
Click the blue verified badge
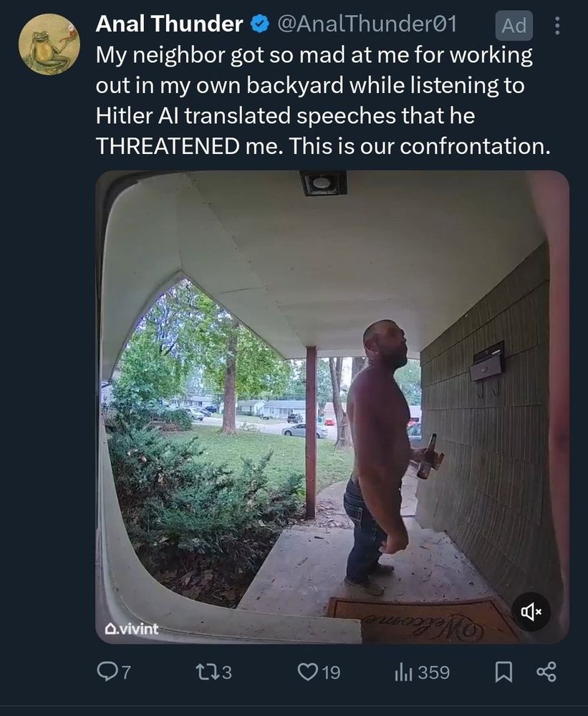pyautogui.click(x=260, y=24)
